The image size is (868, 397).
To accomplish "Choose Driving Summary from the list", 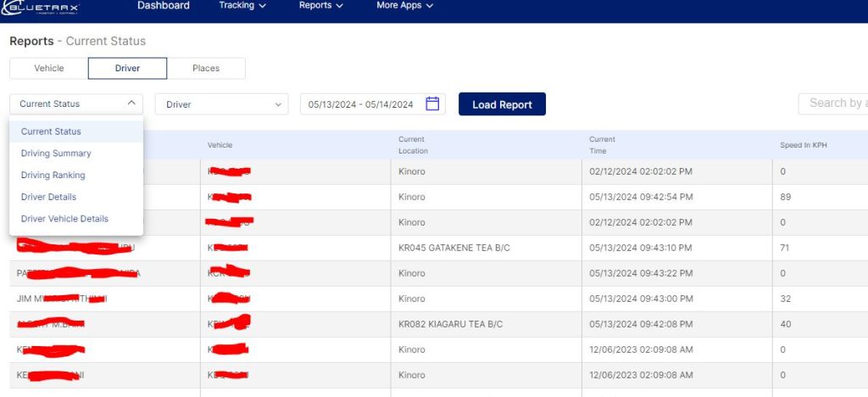I will [x=56, y=154].
